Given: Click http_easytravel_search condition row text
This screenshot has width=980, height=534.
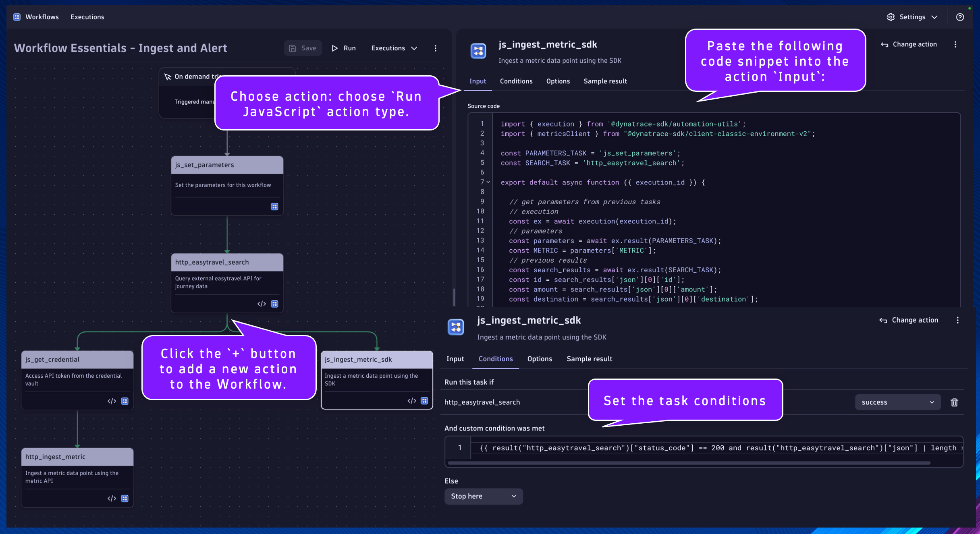Looking at the screenshot, I should [482, 402].
